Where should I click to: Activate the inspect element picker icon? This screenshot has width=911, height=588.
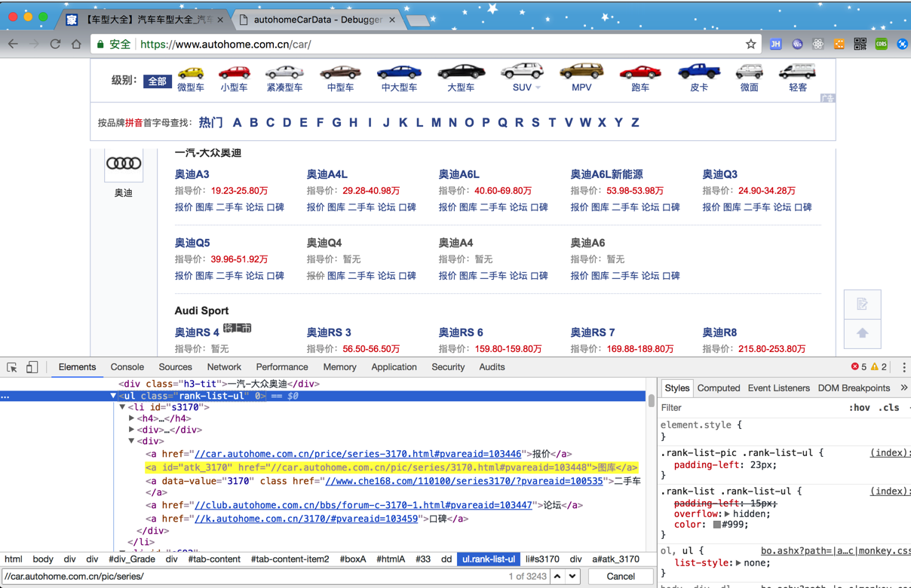12,367
